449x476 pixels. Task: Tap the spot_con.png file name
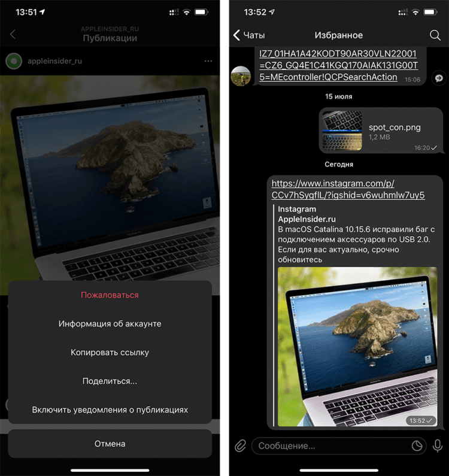[x=395, y=127]
